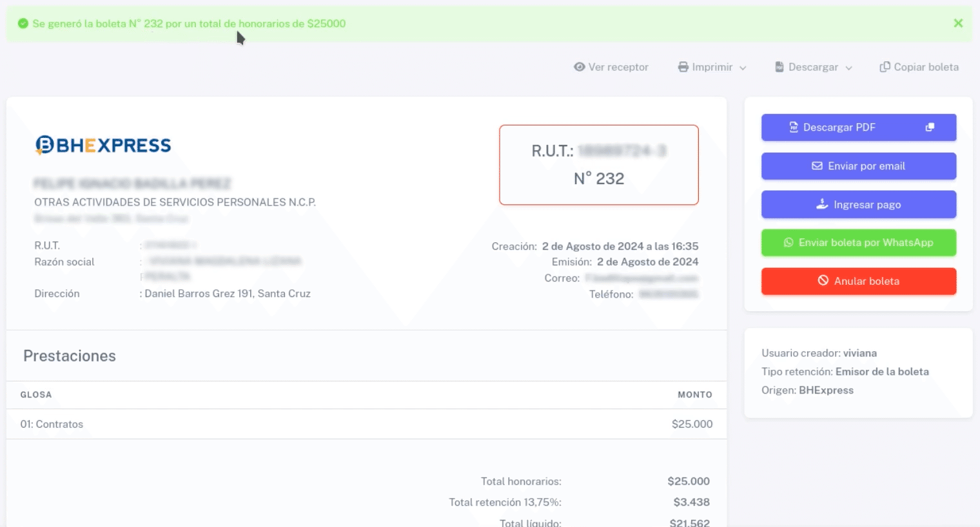Screen dimensions: 980x527
Task: Click Tipo retención Emisor de la boleta
Action: 845,372
